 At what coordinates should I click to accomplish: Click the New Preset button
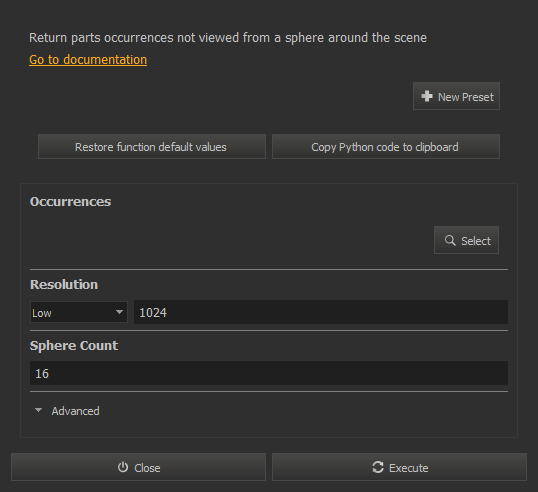click(x=456, y=96)
